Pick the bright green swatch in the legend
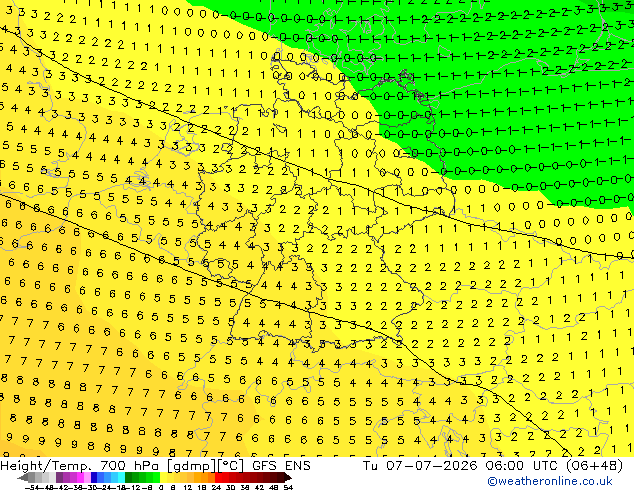Image resolution: width=634 pixels, height=490 pixels. coord(156,477)
